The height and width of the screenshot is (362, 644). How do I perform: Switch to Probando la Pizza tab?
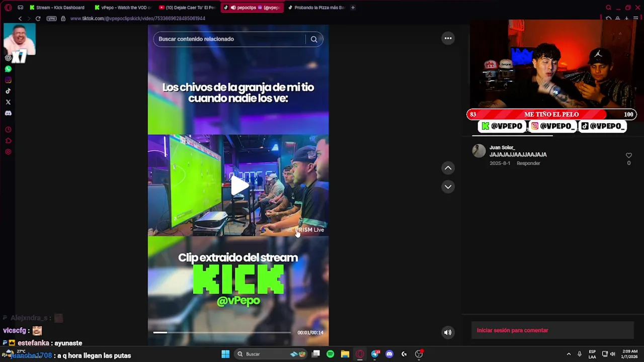(x=316, y=8)
